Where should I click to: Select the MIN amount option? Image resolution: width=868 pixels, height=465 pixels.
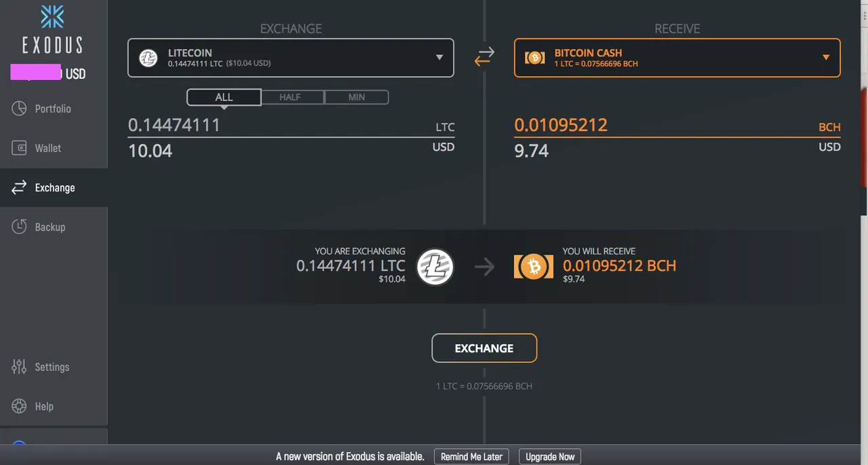357,97
